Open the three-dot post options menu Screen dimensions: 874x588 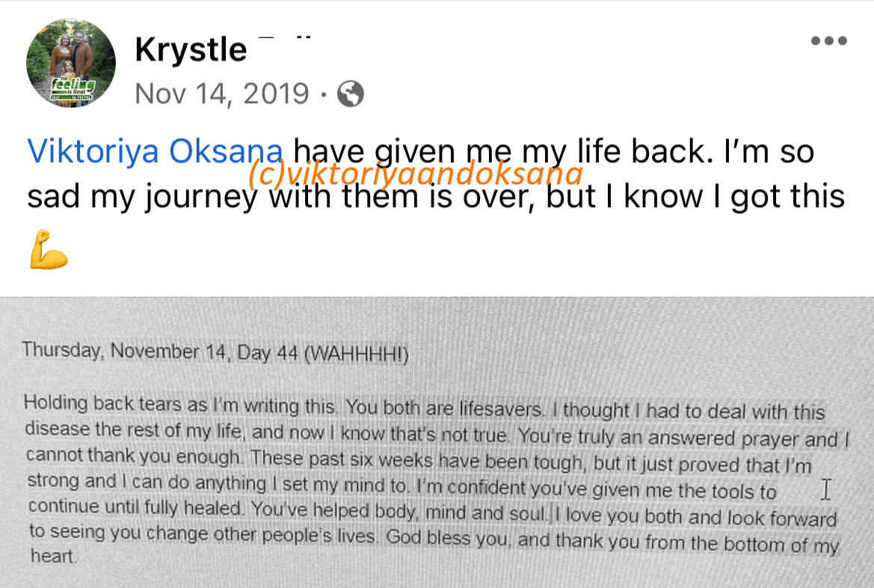tap(829, 40)
